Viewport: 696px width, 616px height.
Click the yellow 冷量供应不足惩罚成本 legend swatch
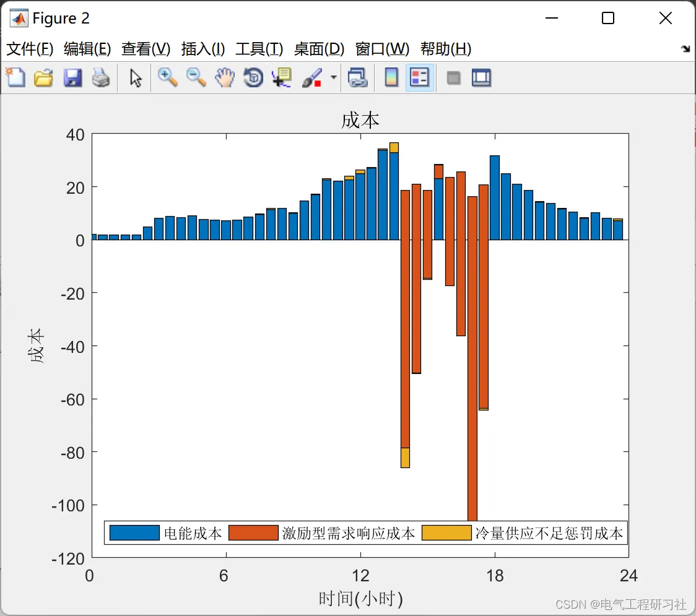point(446,532)
